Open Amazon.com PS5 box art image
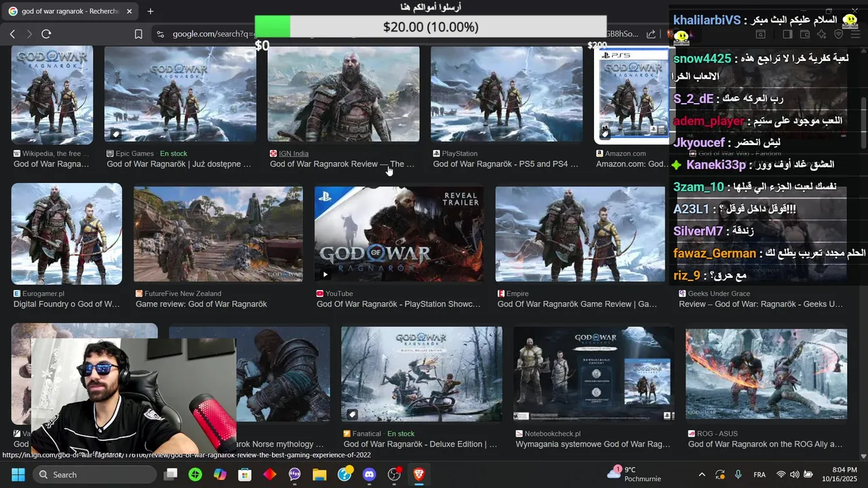This screenshot has height=488, width=868. pos(633,94)
